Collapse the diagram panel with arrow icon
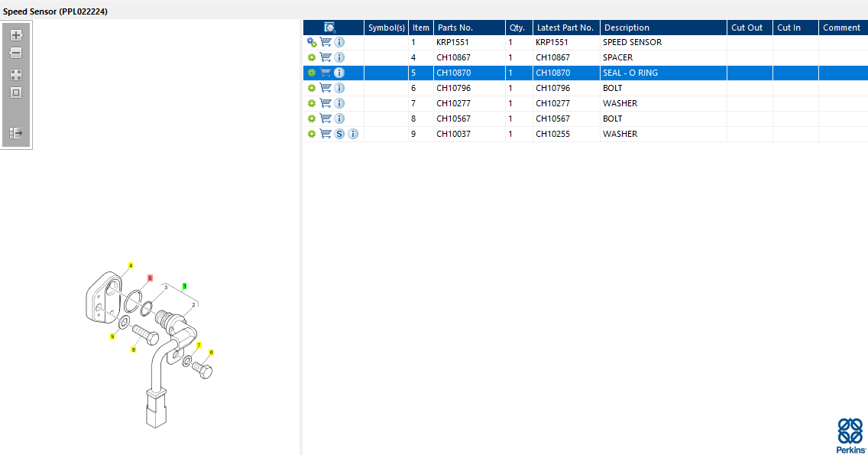 (16, 133)
